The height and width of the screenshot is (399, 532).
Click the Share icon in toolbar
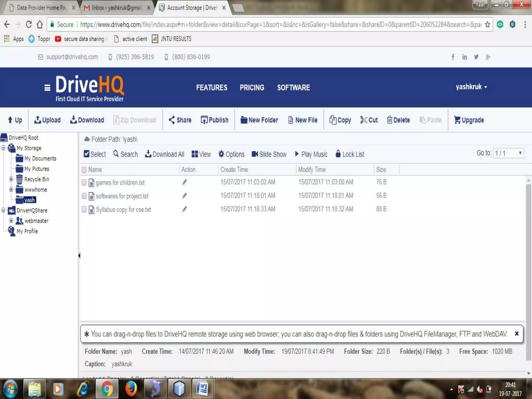click(171, 120)
